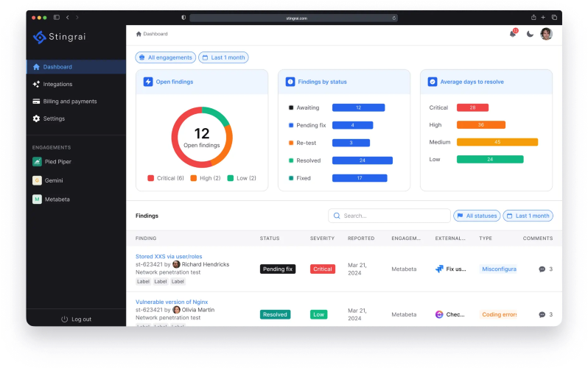The height and width of the screenshot is (368, 588).
Task: Click the comments icon in the first row
Action: [x=542, y=269]
